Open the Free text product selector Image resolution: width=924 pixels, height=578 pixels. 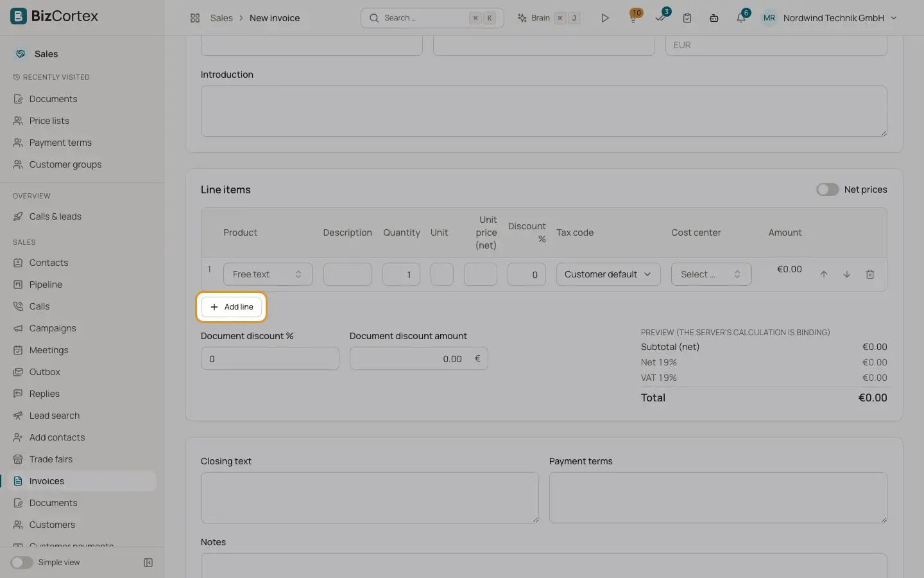[268, 274]
